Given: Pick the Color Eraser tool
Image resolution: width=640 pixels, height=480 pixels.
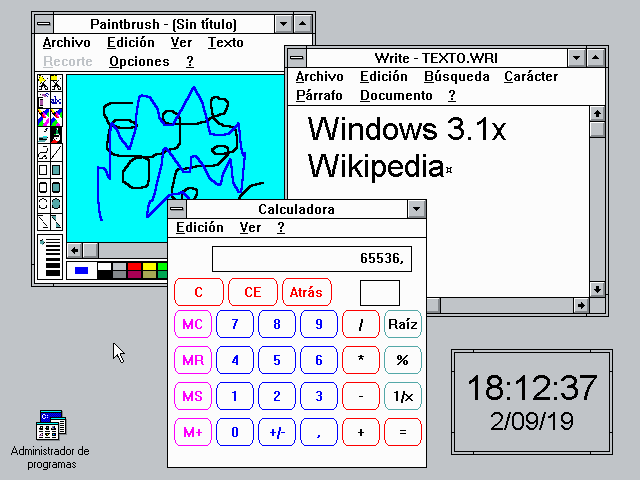Looking at the screenshot, I should coord(43,118).
